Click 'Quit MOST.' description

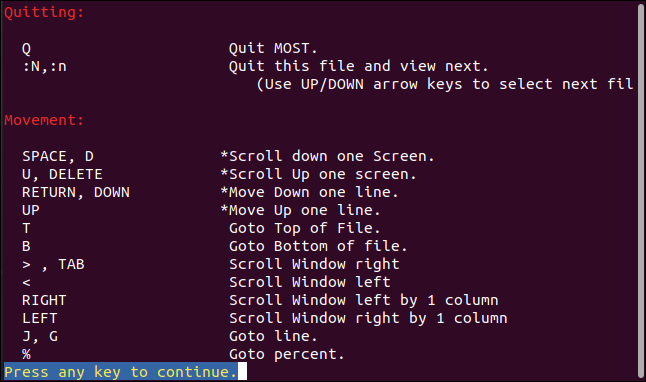click(273, 49)
